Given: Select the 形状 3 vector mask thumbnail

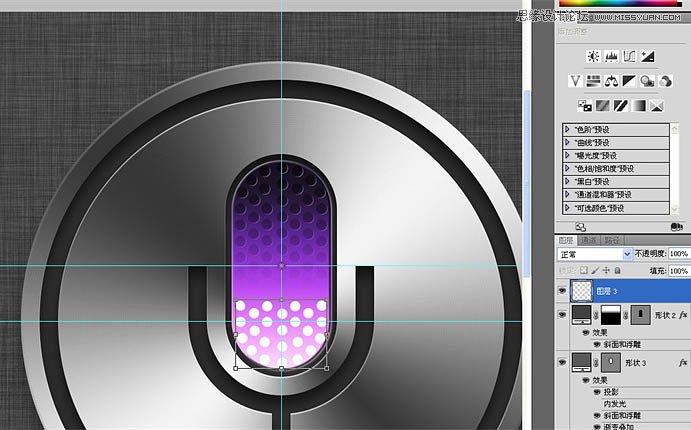Looking at the screenshot, I should point(611,362).
